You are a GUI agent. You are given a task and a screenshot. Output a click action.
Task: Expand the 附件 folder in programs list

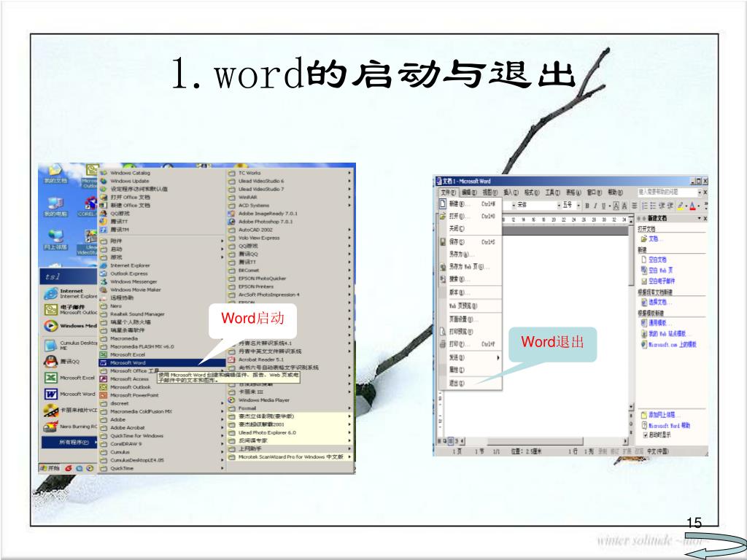161,241
